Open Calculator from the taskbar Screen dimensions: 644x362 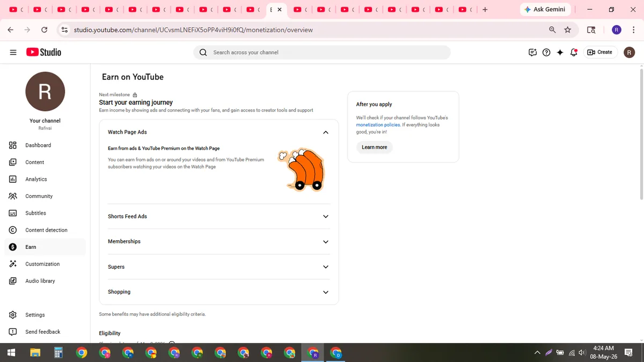tap(58, 352)
